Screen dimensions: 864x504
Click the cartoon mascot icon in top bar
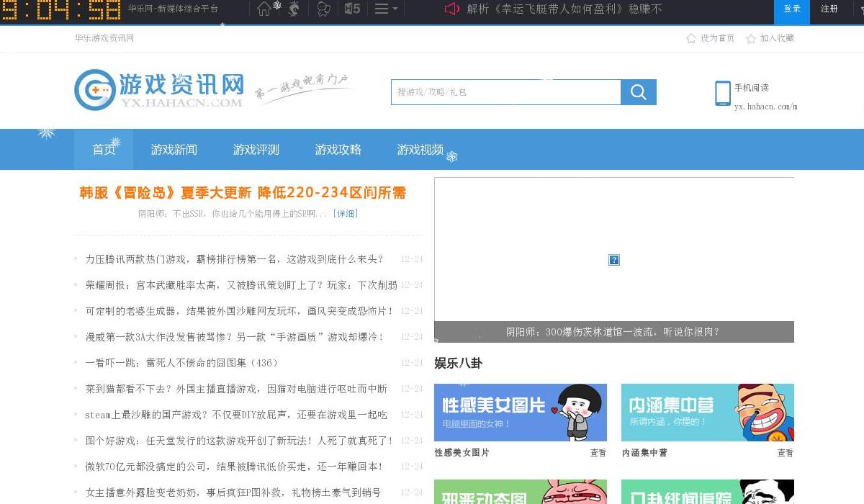pos(324,9)
